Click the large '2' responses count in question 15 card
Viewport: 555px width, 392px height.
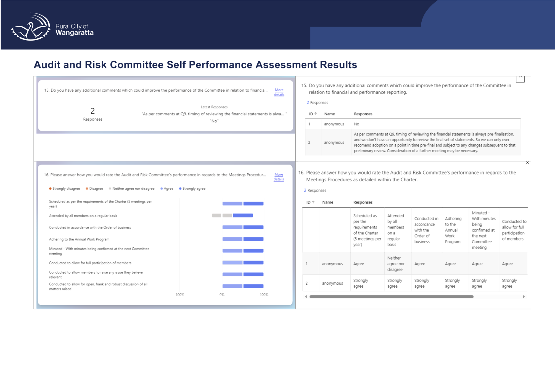tap(93, 111)
